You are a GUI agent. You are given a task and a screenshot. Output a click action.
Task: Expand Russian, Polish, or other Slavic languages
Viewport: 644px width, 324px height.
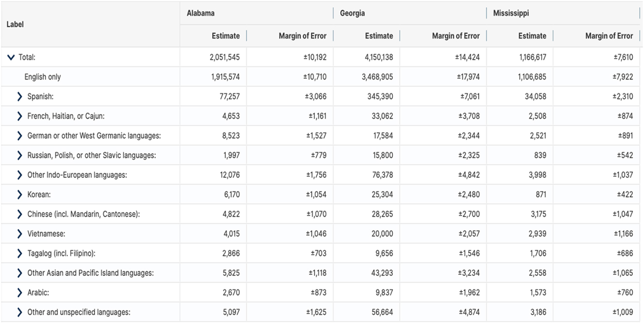tap(19, 155)
